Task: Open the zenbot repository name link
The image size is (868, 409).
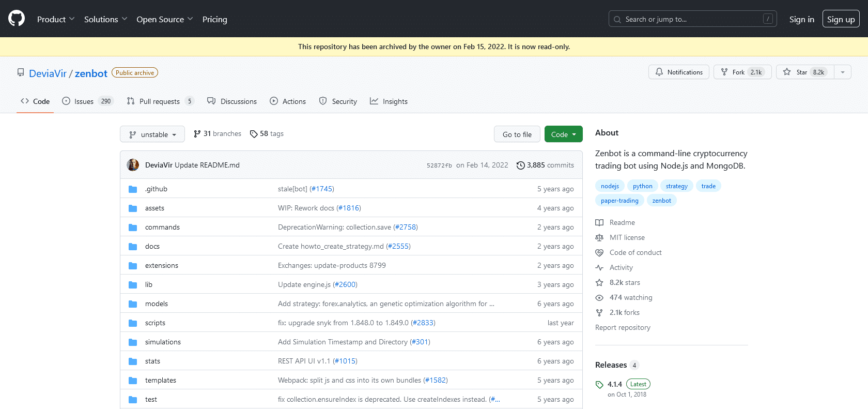Action: coord(91,73)
